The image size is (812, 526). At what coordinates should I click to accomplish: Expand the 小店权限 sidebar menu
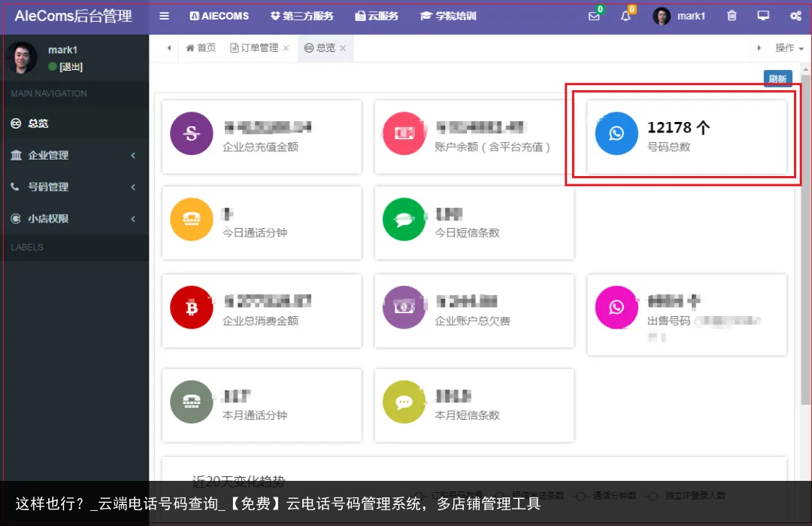[x=74, y=219]
